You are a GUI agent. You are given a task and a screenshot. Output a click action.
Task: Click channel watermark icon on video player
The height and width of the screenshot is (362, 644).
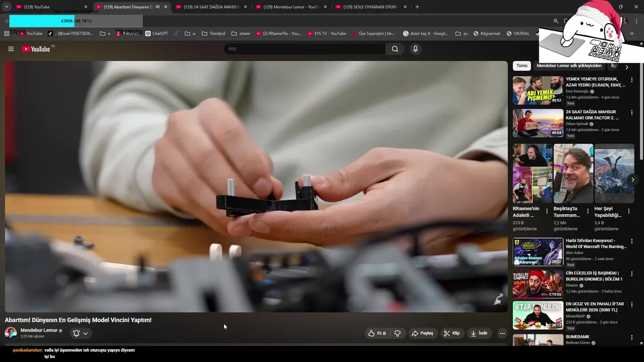click(498, 300)
